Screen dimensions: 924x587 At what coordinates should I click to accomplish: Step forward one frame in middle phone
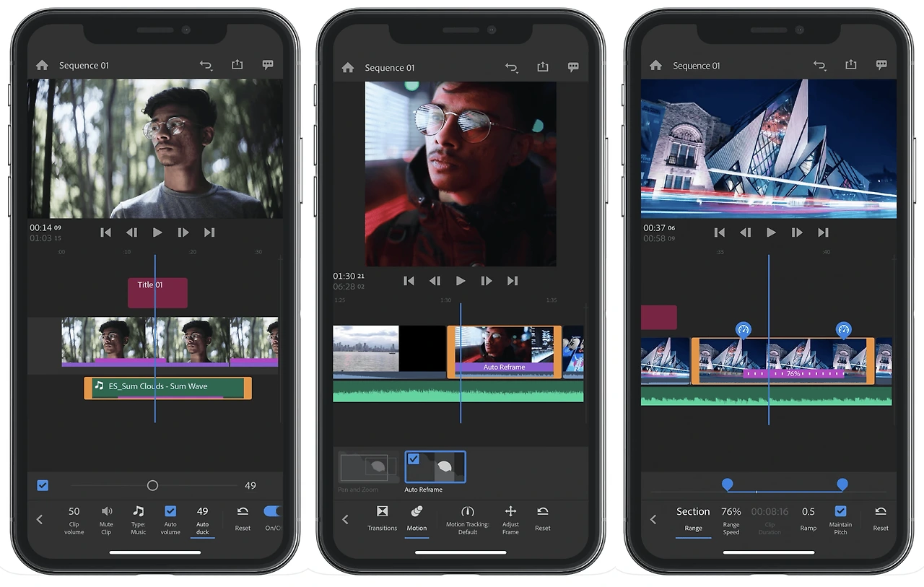coord(487,281)
